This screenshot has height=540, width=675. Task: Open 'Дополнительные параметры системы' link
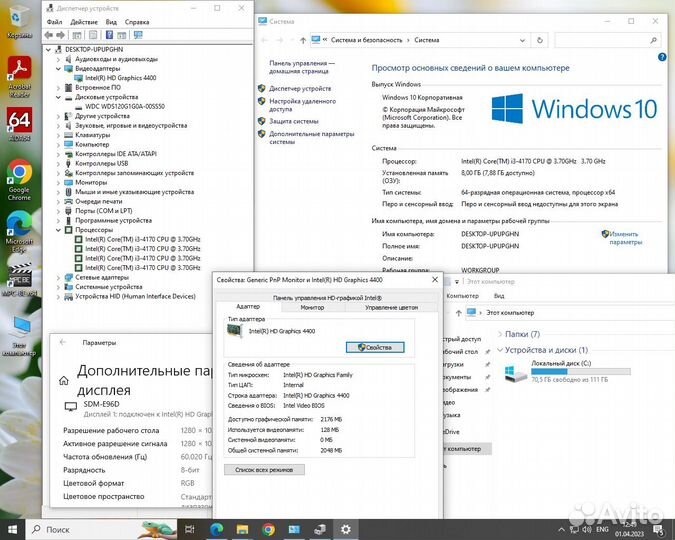[x=311, y=137]
